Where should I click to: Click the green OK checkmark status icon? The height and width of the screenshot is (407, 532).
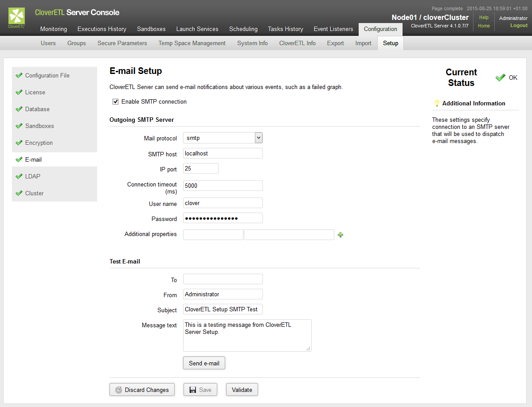[x=501, y=78]
